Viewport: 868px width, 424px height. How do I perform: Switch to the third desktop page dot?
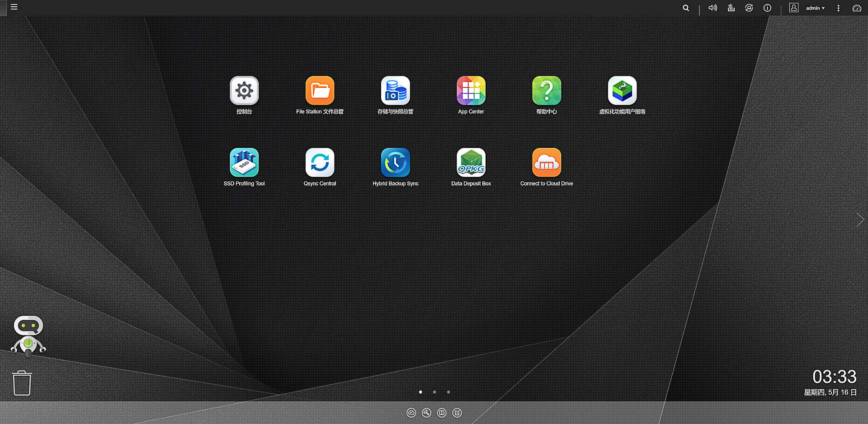pyautogui.click(x=448, y=392)
